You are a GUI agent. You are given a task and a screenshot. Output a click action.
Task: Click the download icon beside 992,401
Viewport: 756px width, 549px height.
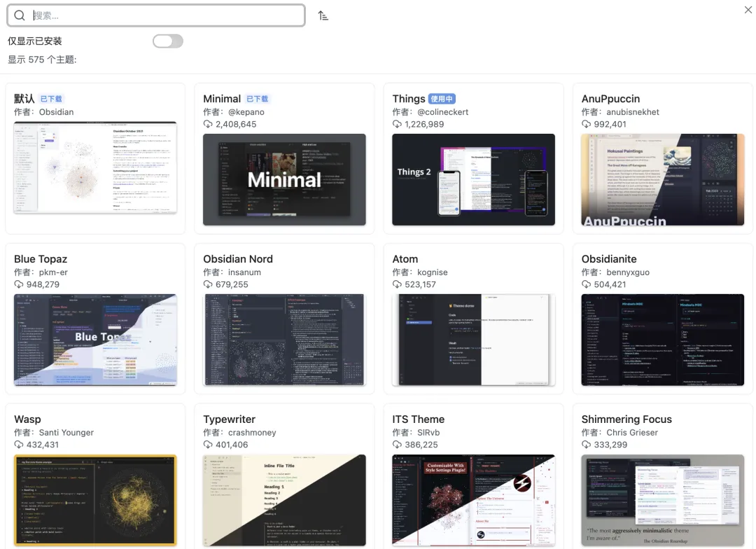[587, 124]
